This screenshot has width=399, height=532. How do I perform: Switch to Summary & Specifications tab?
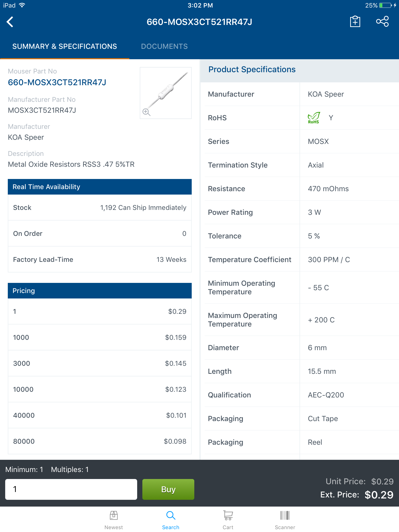point(65,46)
